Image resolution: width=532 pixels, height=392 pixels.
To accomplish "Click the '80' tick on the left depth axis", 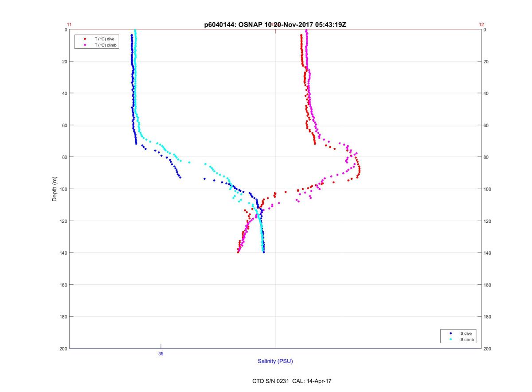I will 64,157.
